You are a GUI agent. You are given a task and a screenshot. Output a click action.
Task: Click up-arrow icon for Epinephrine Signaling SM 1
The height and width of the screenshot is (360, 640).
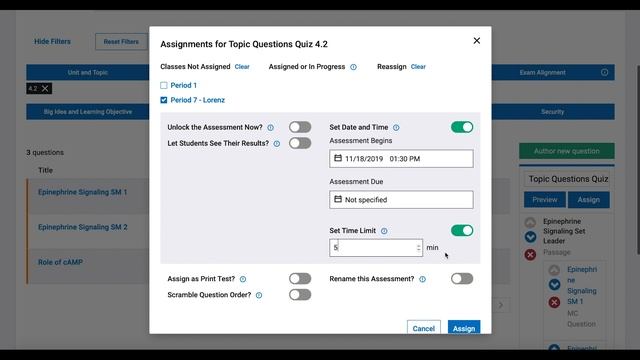tap(554, 270)
